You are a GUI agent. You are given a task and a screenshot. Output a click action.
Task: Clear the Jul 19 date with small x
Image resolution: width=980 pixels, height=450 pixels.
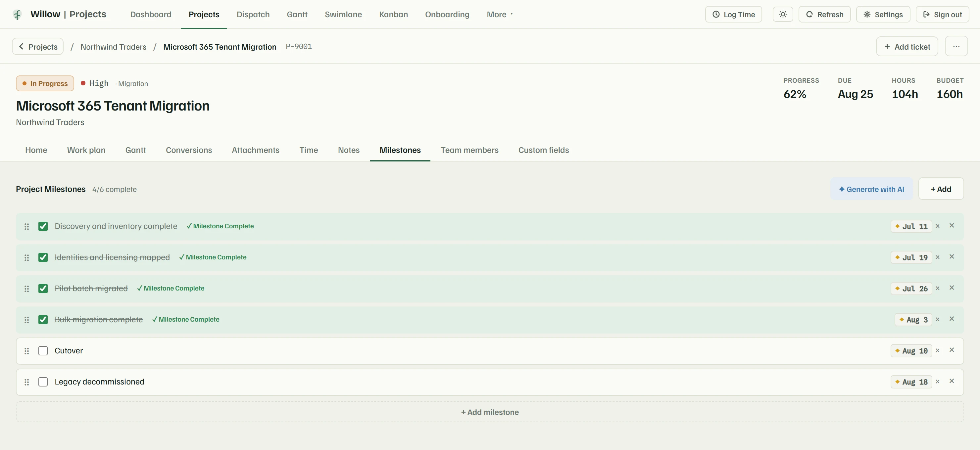tap(937, 257)
